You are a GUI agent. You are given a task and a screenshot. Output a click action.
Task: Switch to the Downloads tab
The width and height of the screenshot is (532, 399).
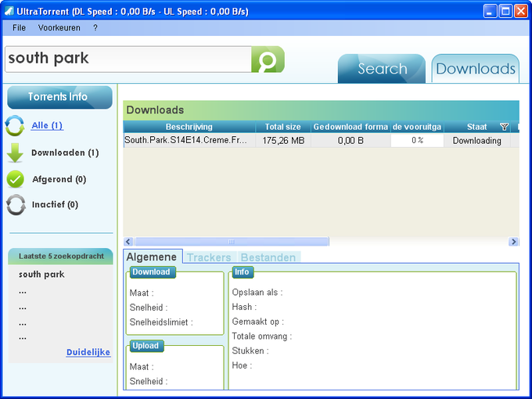click(476, 69)
